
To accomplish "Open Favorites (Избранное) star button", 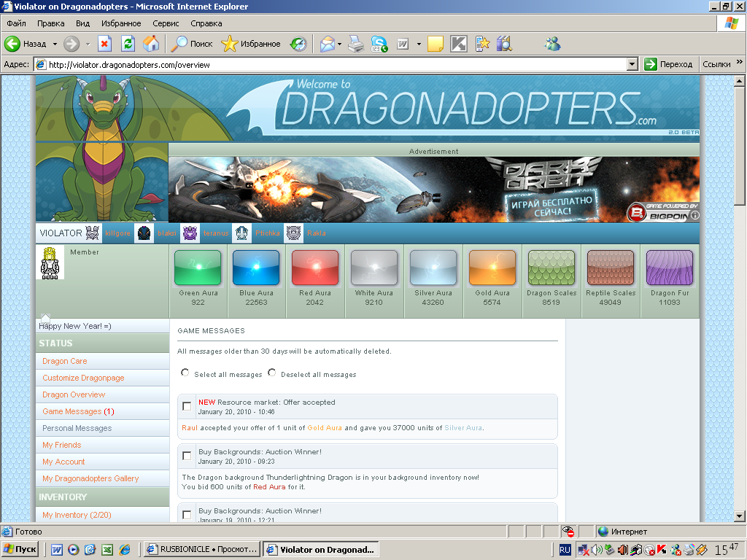I will pos(251,44).
